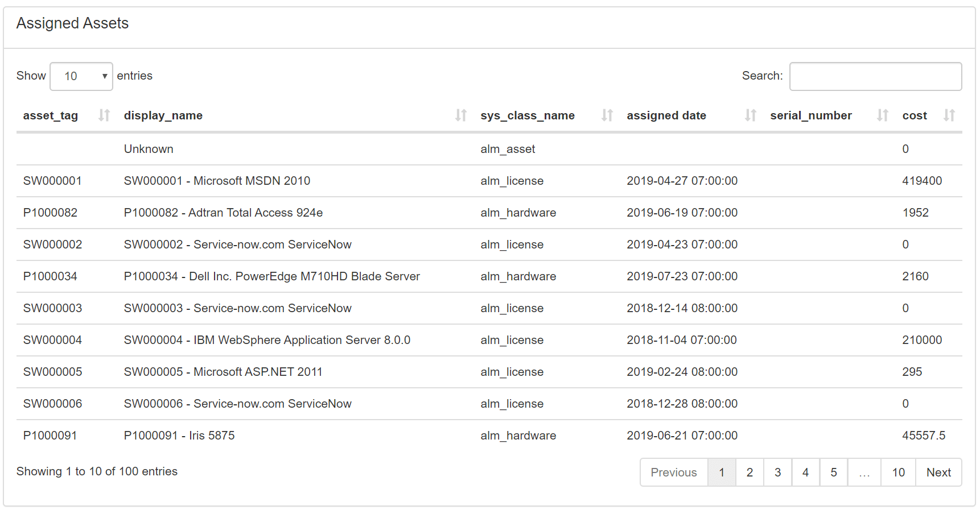This screenshot has height=514, width=980.
Task: Click 'SW000002 - Service-now.com ServiceNow'
Action: [238, 244]
